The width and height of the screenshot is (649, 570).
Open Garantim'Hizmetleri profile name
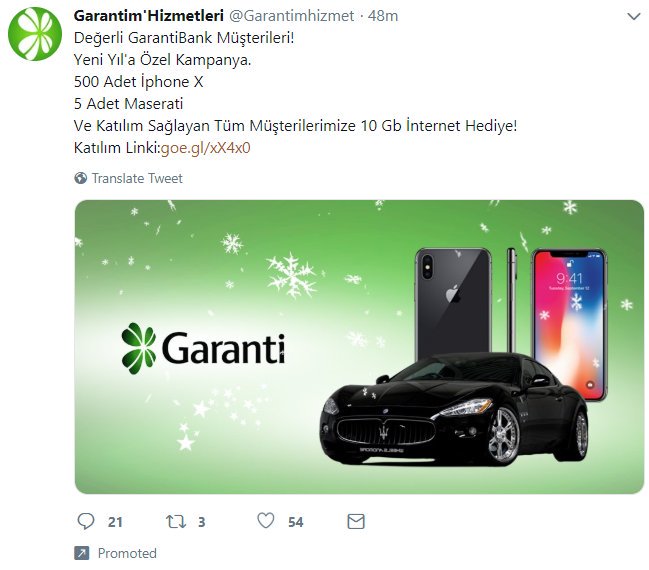pos(149,16)
